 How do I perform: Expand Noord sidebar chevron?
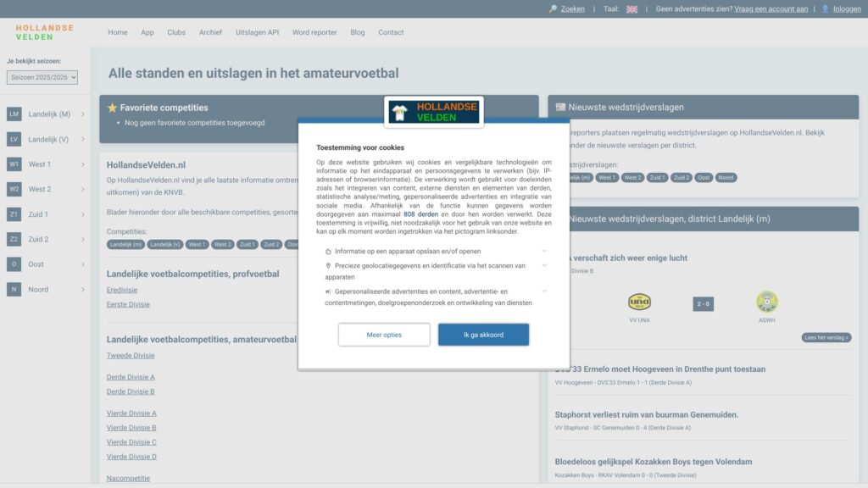tap(83, 290)
